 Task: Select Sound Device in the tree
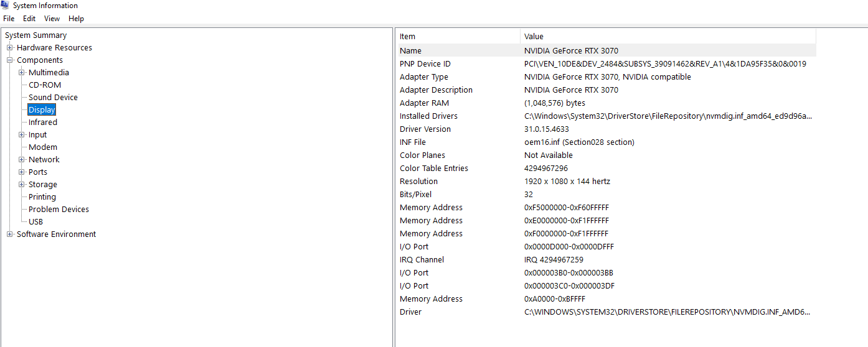[53, 98]
